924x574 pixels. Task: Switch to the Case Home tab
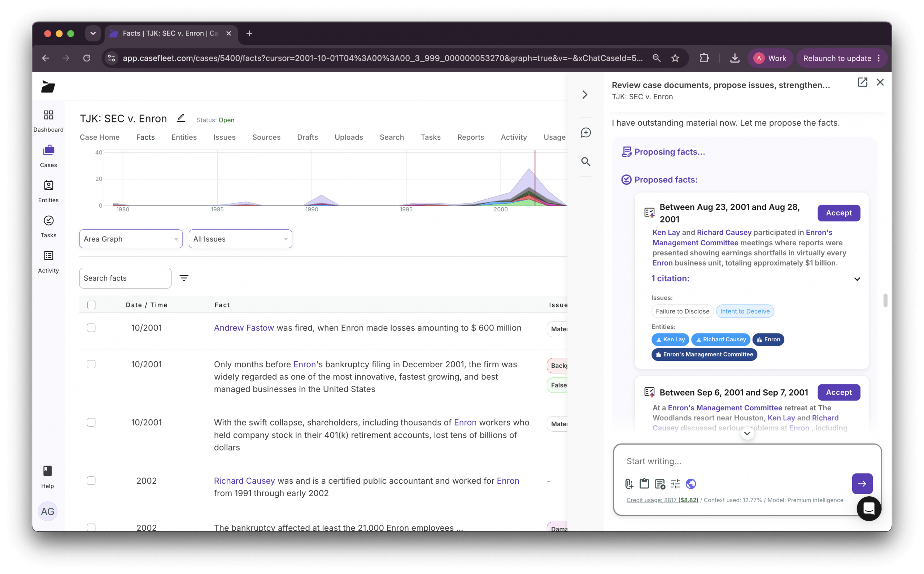pos(99,137)
